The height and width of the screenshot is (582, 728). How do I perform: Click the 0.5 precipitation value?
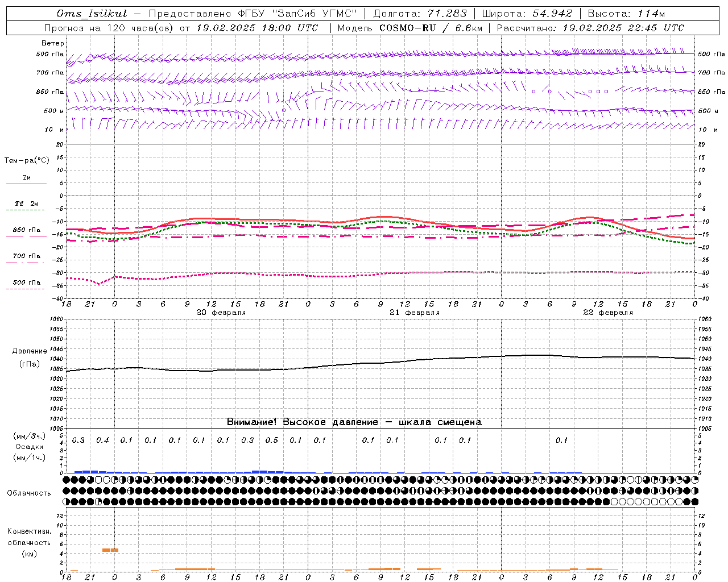coord(272,440)
